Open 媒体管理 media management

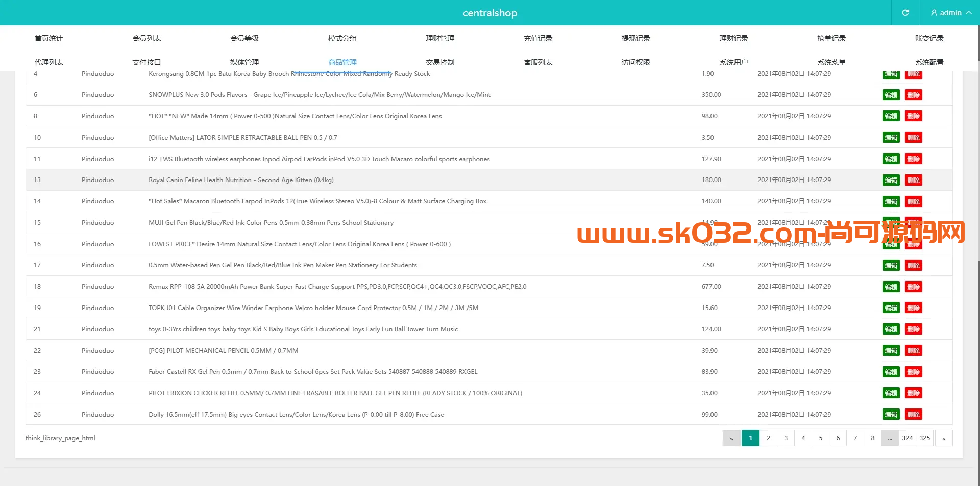point(244,62)
